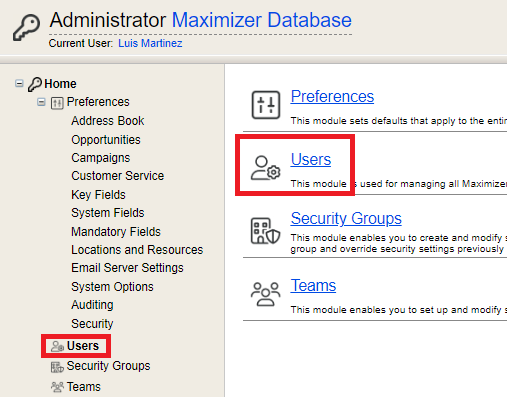Open System Fields preferences
507x397 pixels.
[108, 213]
